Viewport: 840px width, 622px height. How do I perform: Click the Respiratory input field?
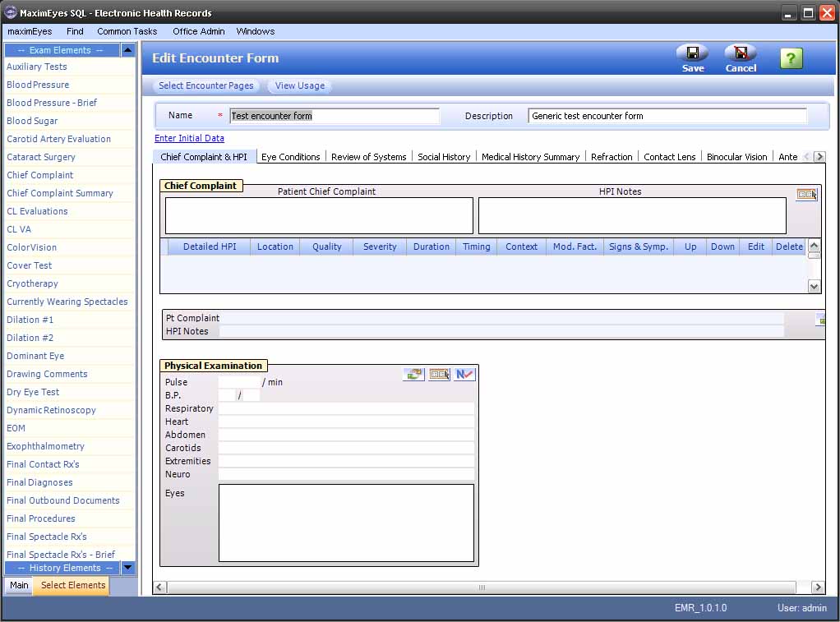click(346, 408)
